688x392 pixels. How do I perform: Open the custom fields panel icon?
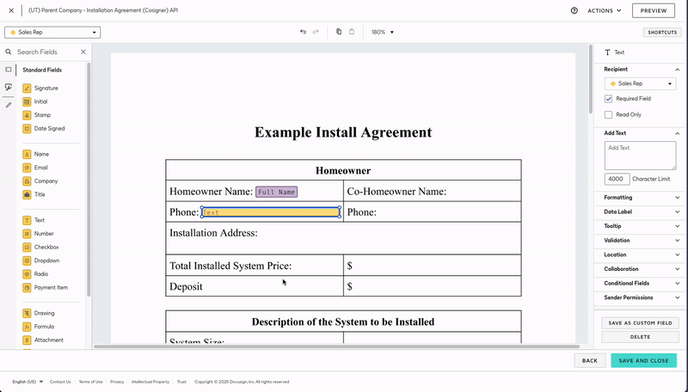[8, 87]
